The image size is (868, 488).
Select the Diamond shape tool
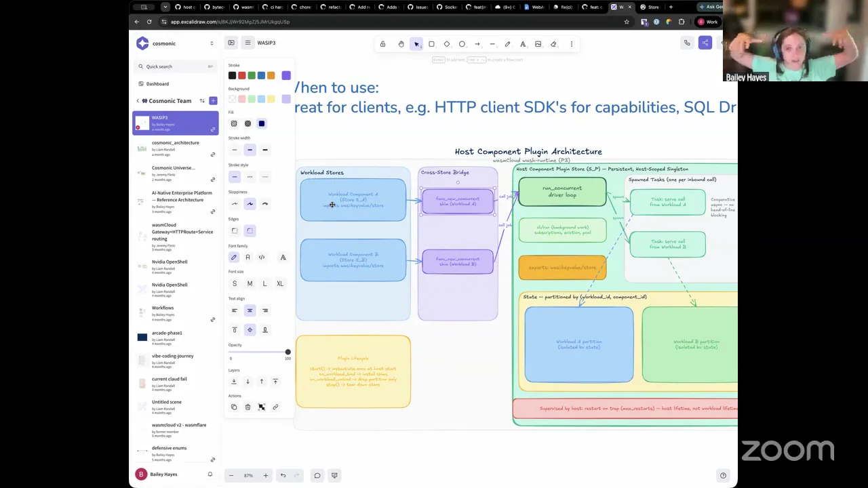(447, 44)
